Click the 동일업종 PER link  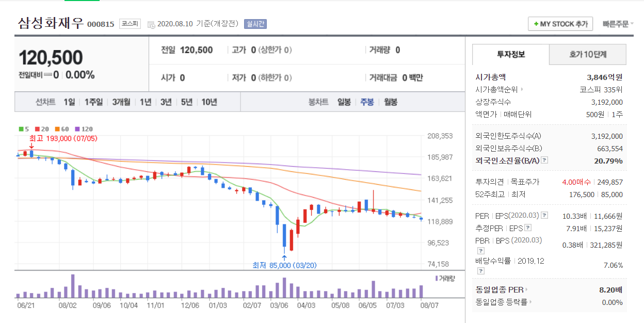click(499, 289)
